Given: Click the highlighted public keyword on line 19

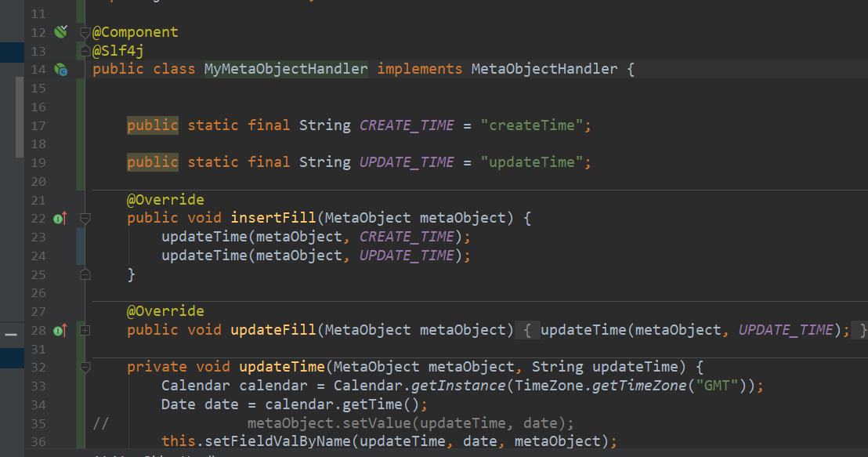Looking at the screenshot, I should coord(153,162).
